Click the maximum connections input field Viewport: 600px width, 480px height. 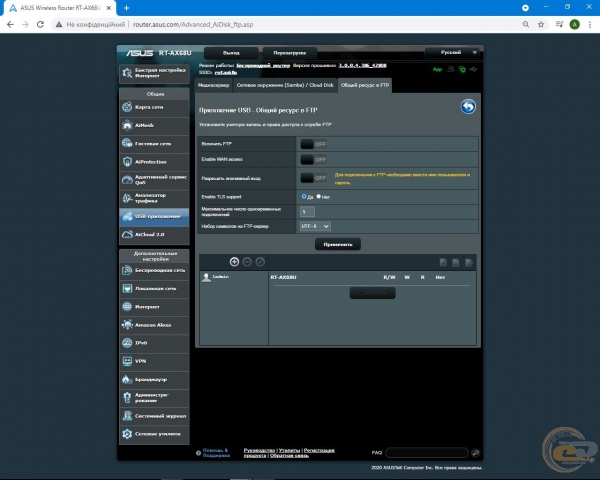[x=307, y=212]
